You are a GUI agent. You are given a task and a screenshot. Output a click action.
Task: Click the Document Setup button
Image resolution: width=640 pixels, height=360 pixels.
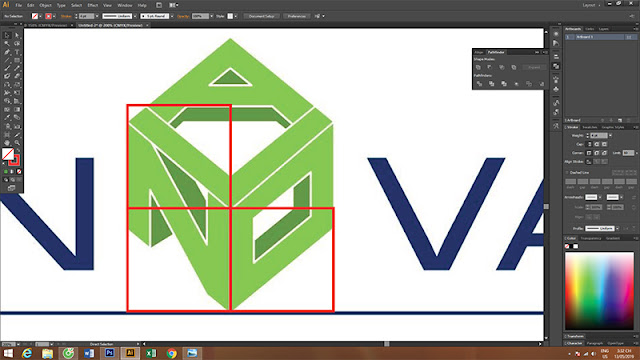262,16
